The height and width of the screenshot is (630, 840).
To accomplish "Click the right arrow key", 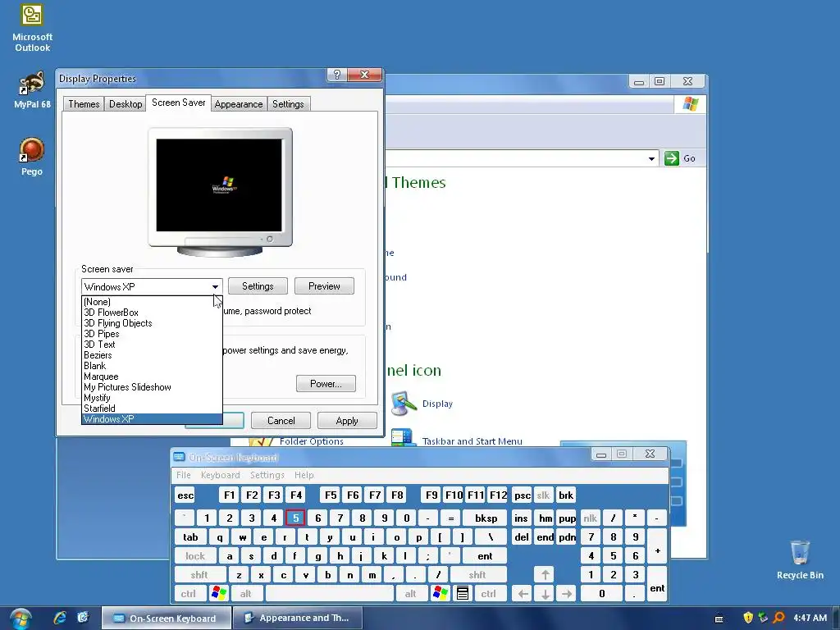I will 566,594.
